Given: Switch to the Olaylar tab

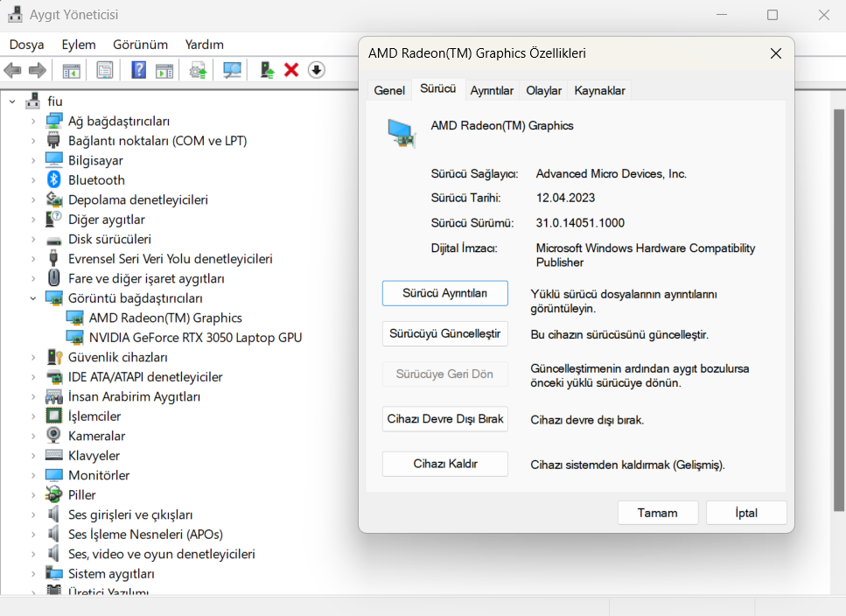Looking at the screenshot, I should click(544, 90).
